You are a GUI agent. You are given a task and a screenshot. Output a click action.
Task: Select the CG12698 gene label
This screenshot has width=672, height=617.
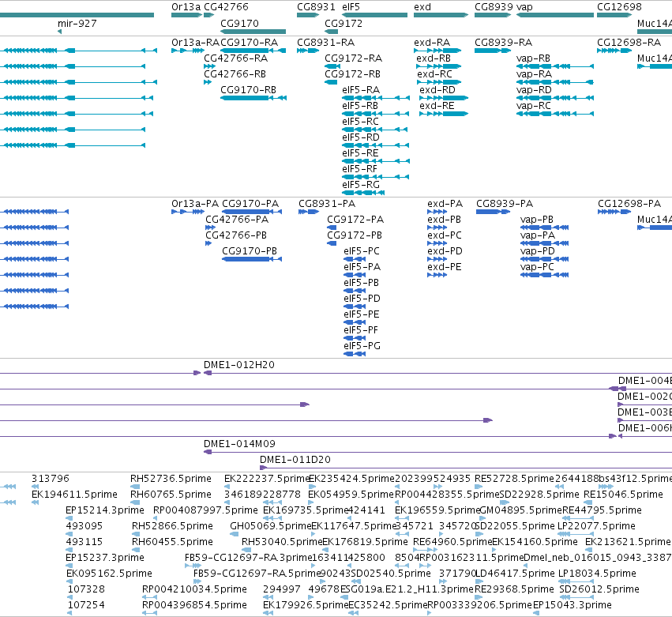coord(619,7)
